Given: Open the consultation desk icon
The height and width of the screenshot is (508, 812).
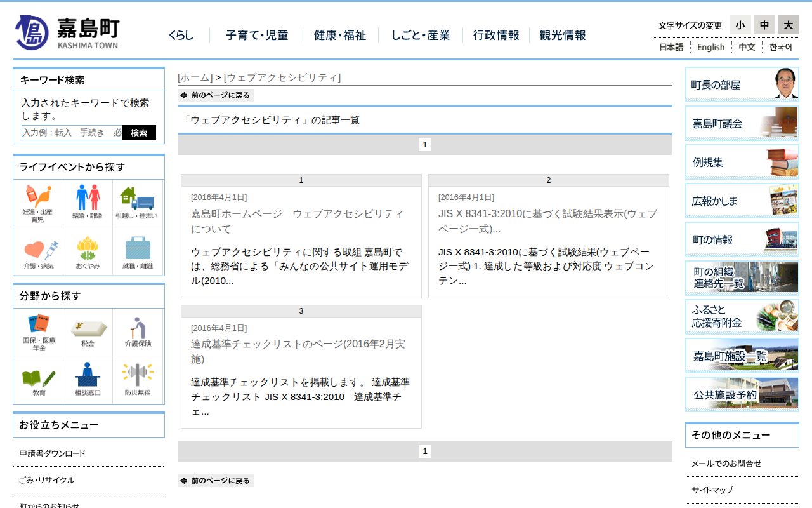Looking at the screenshot, I should point(88,380).
